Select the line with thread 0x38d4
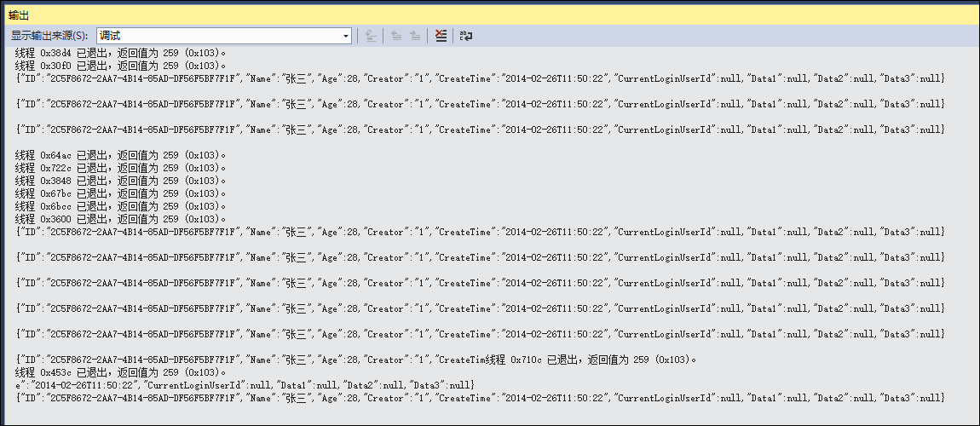 click(120, 53)
